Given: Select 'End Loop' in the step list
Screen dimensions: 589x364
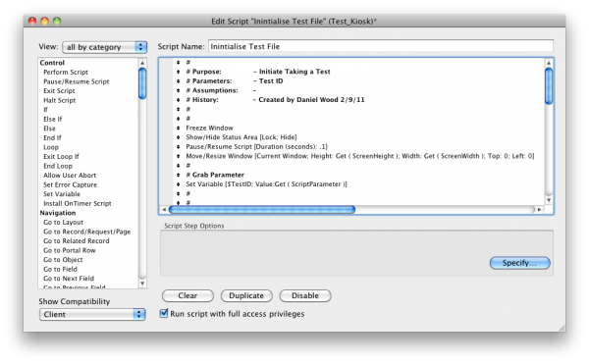Looking at the screenshot, I should click(x=58, y=166).
